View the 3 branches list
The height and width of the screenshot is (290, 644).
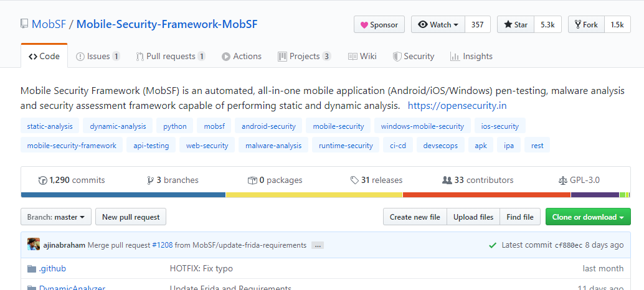click(173, 180)
